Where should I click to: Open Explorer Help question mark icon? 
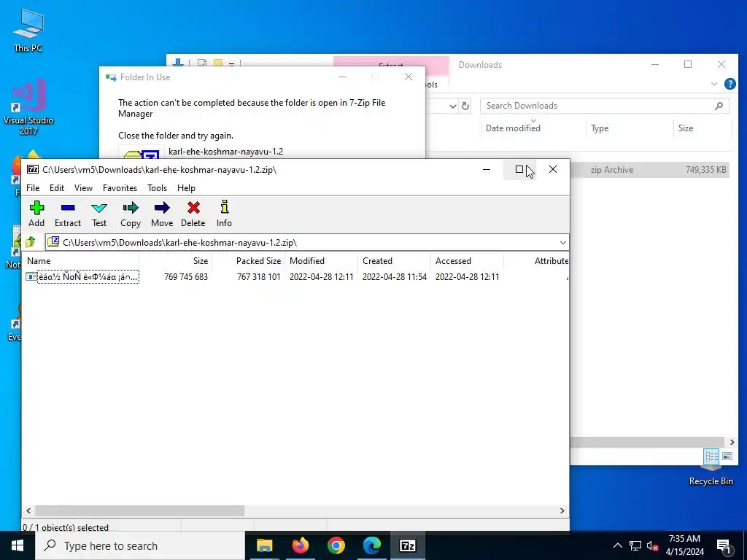[x=729, y=84]
